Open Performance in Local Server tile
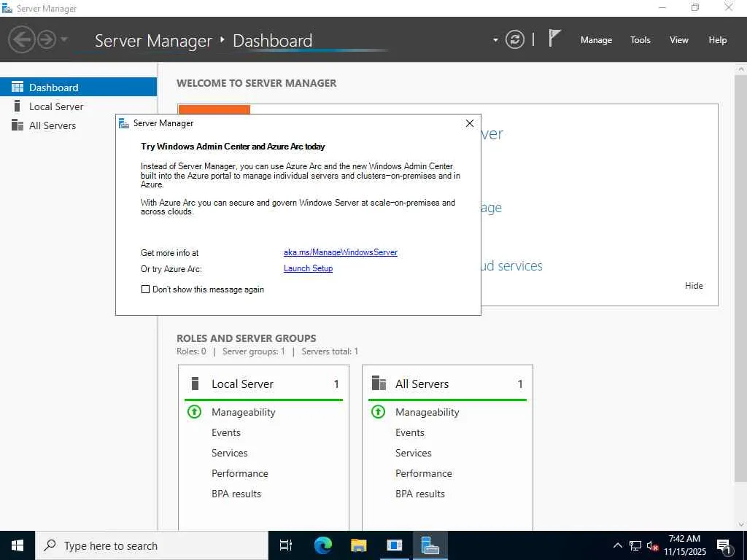The height and width of the screenshot is (560, 747). (239, 473)
